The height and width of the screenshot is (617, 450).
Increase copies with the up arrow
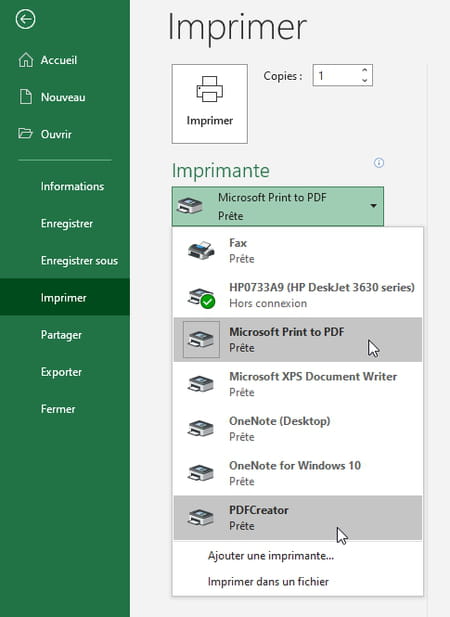point(365,70)
